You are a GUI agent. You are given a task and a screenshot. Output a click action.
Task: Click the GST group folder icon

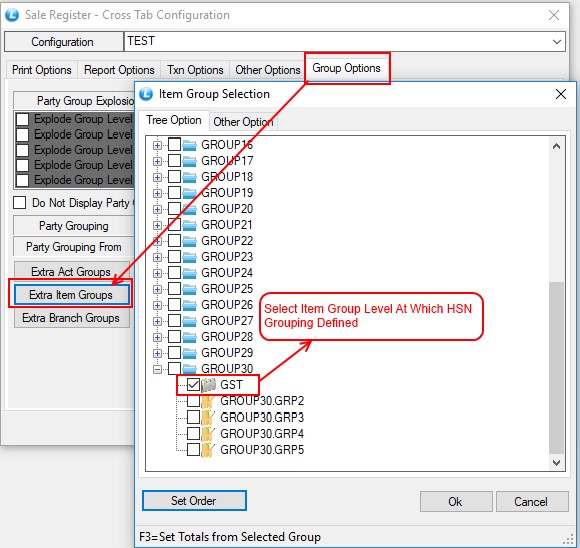click(209, 385)
